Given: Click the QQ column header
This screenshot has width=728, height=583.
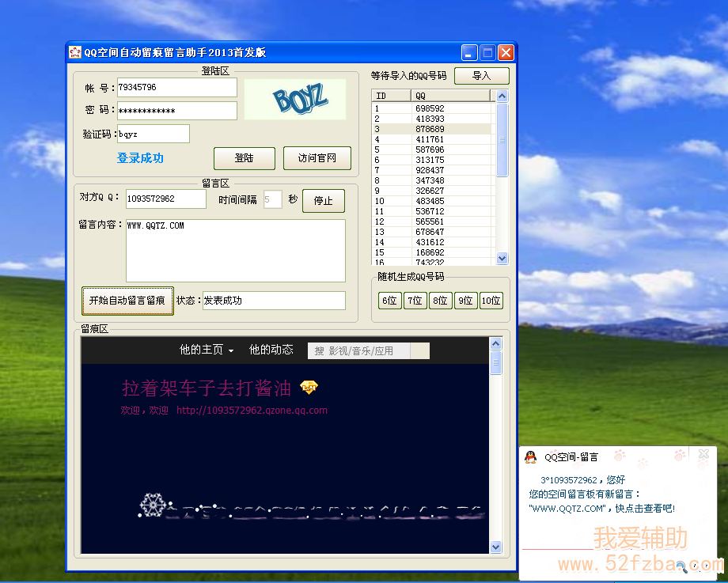Looking at the screenshot, I should (450, 96).
